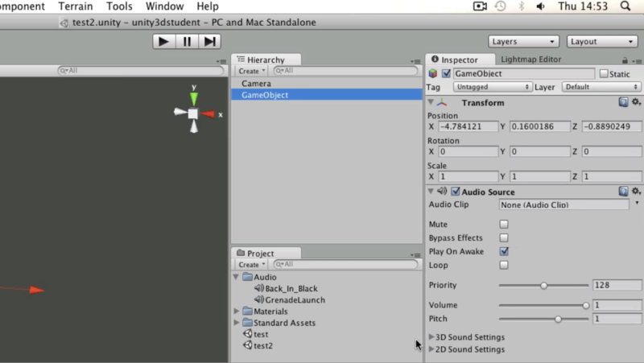Open Audio Source help book icon
The height and width of the screenshot is (363, 644).
[x=623, y=191]
